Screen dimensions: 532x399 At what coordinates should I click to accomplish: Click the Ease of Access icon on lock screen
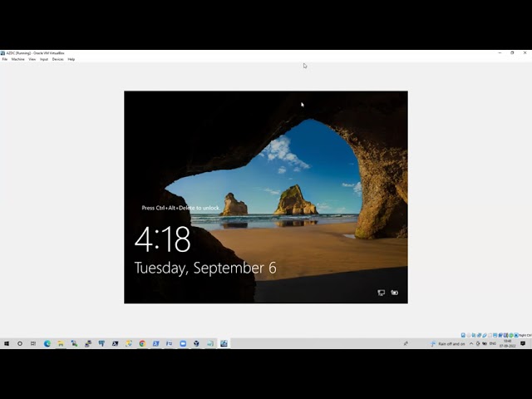[395, 293]
